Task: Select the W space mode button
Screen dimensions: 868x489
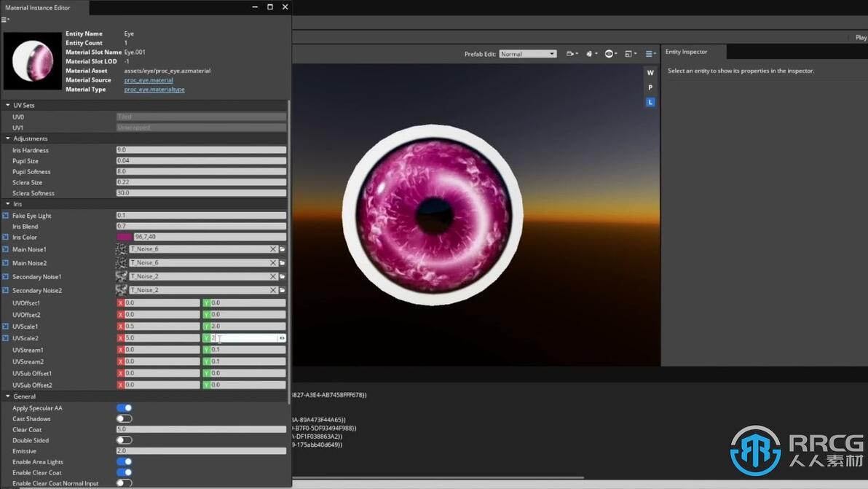Action: pyautogui.click(x=650, y=73)
